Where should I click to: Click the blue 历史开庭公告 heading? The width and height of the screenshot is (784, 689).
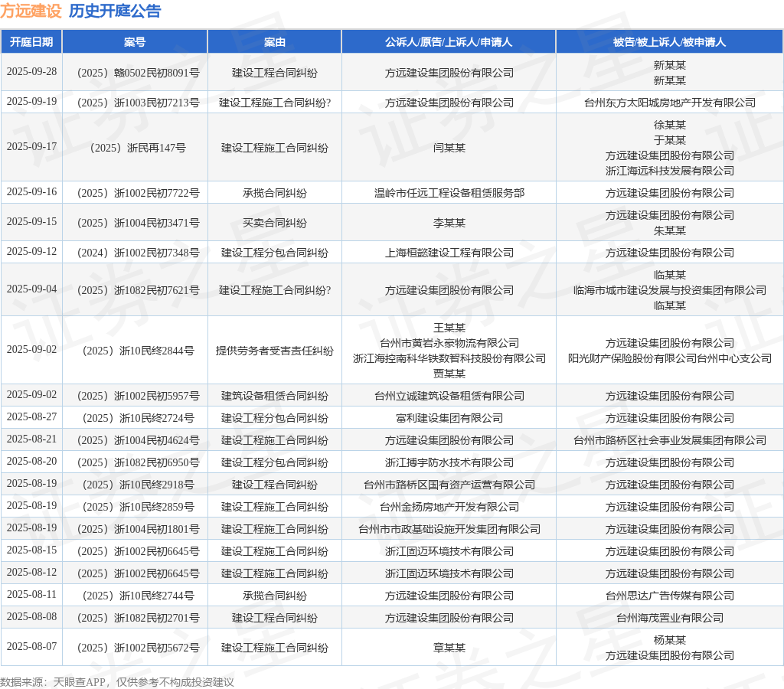[115, 11]
